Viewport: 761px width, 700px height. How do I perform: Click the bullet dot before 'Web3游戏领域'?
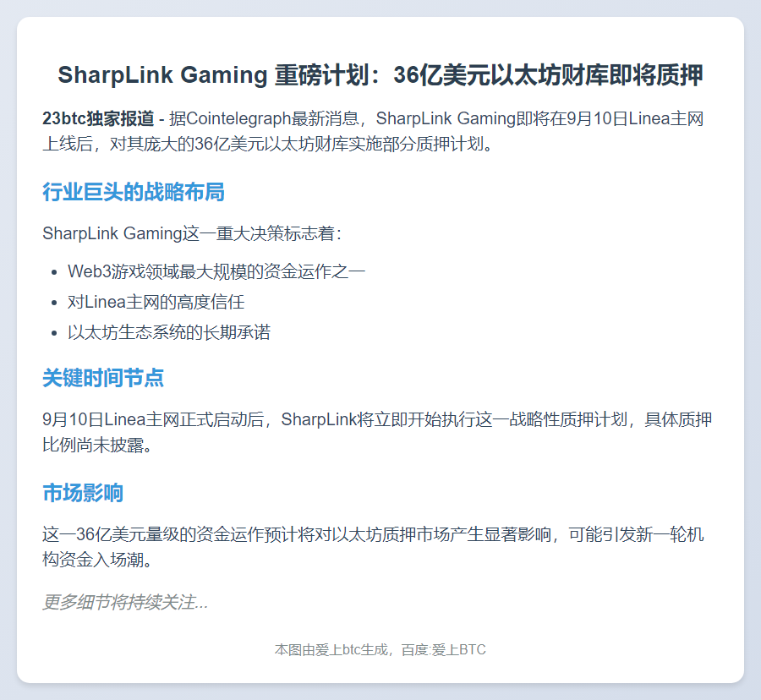click(53, 272)
